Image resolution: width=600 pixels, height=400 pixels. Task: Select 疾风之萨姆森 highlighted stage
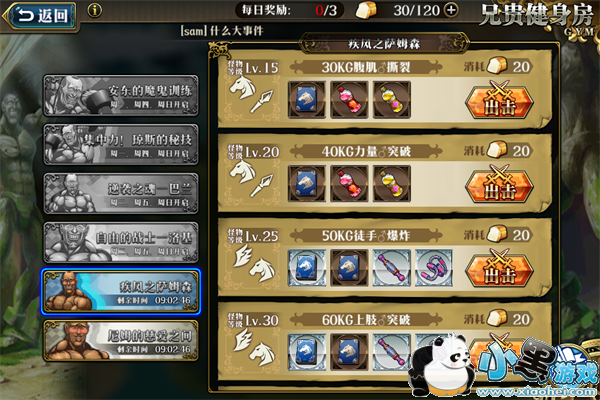pyautogui.click(x=121, y=292)
